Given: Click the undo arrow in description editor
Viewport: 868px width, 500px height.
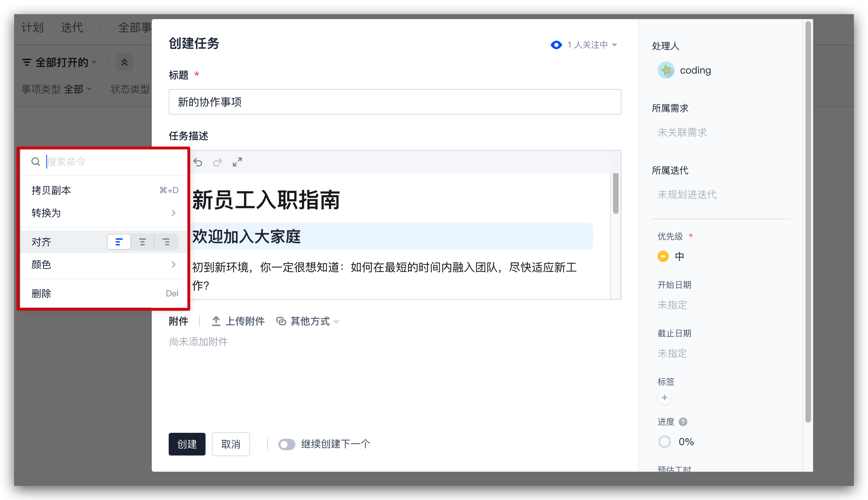Looking at the screenshot, I should click(198, 162).
